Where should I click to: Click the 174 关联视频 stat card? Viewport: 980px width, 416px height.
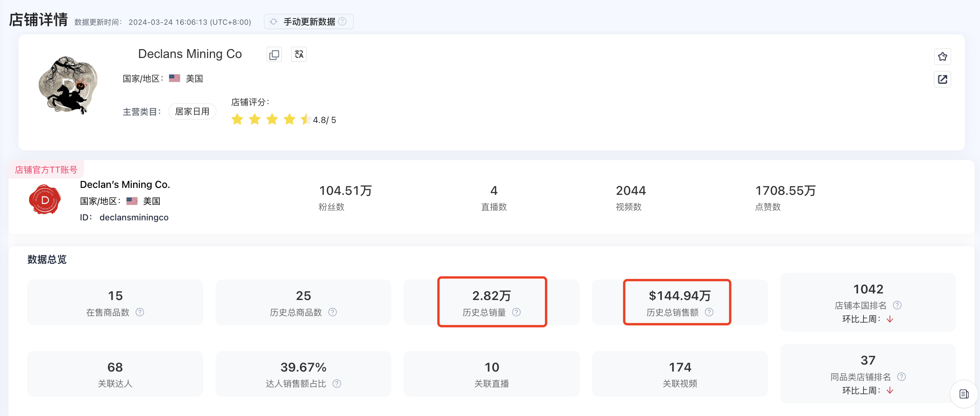pos(680,374)
